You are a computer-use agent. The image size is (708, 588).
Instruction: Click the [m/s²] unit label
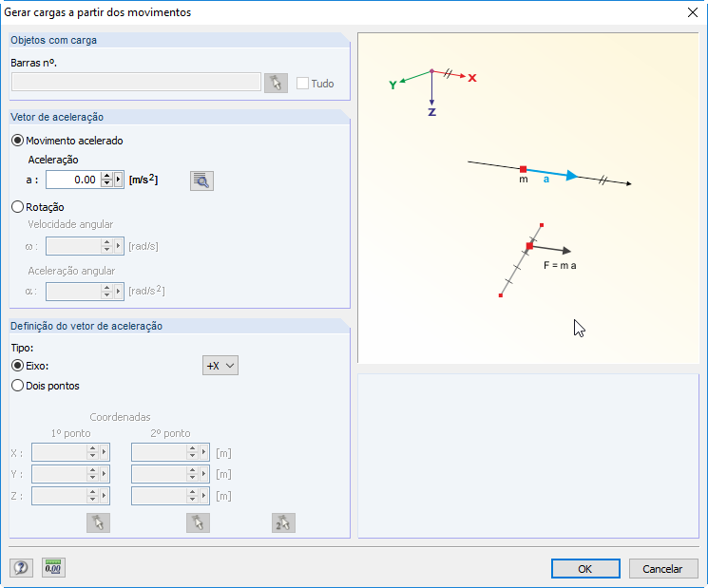click(x=144, y=180)
